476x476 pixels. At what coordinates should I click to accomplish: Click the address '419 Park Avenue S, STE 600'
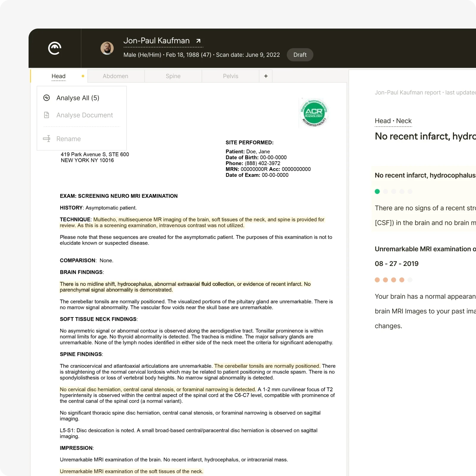[x=95, y=154]
